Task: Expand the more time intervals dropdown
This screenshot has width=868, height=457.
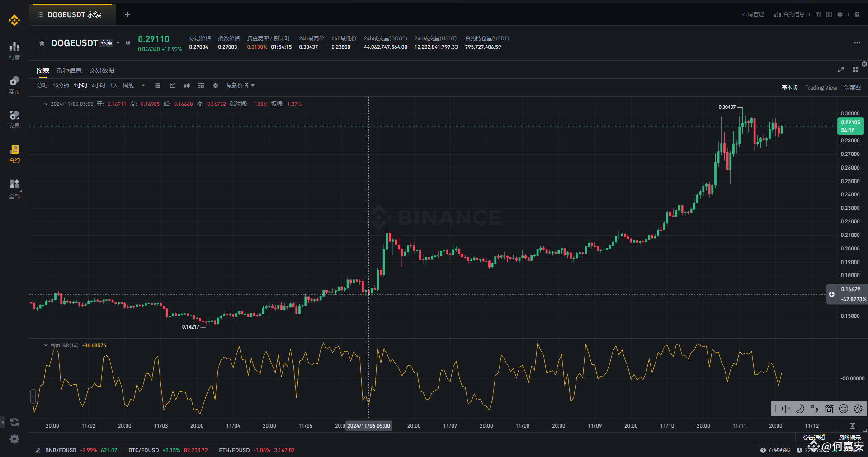Action: coord(143,85)
